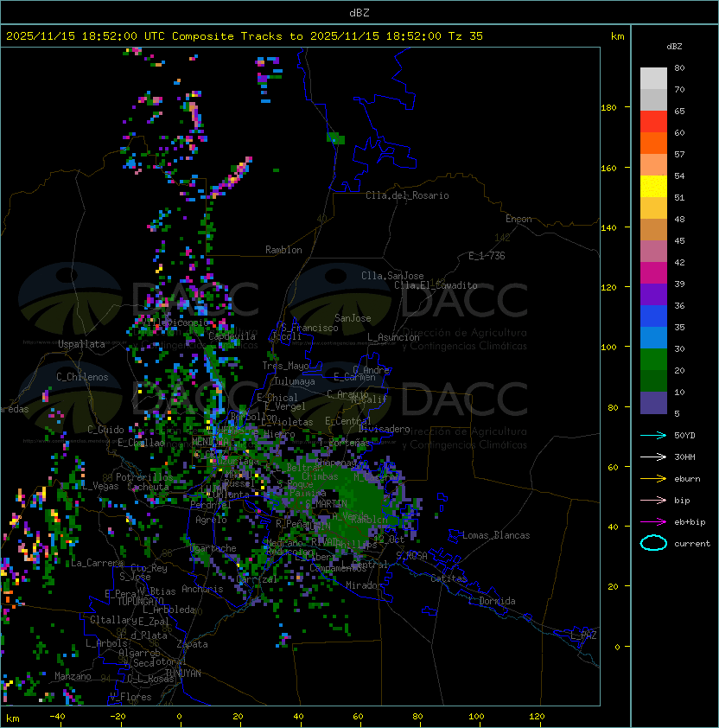
Task: Click the 'C_Guido' map label
Action: 105,430
